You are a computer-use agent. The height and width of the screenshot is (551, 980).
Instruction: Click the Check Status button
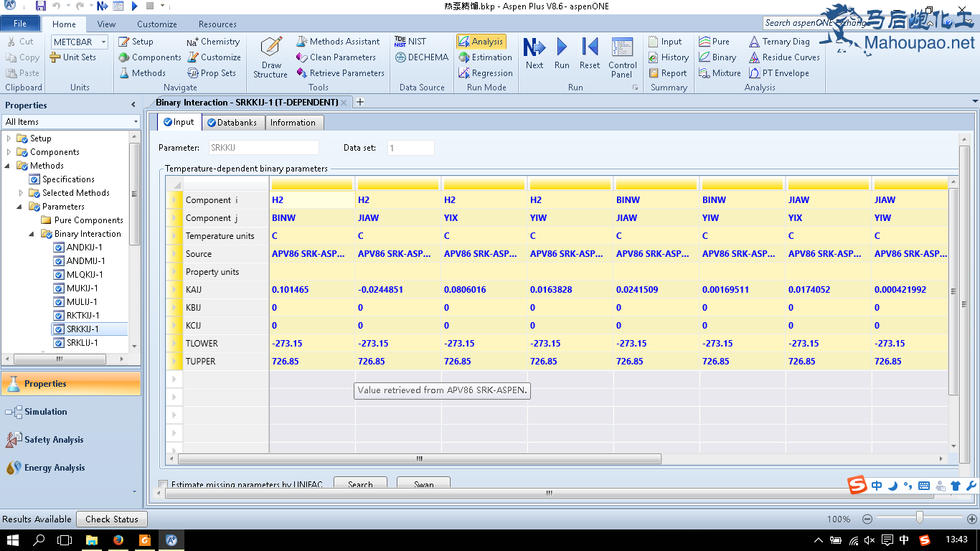(111, 519)
